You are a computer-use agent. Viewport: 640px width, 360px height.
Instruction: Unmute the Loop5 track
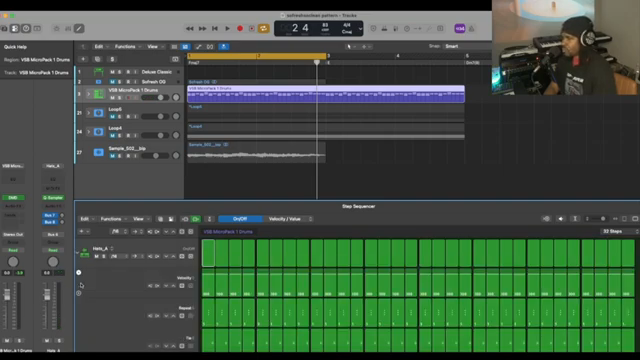(112, 116)
